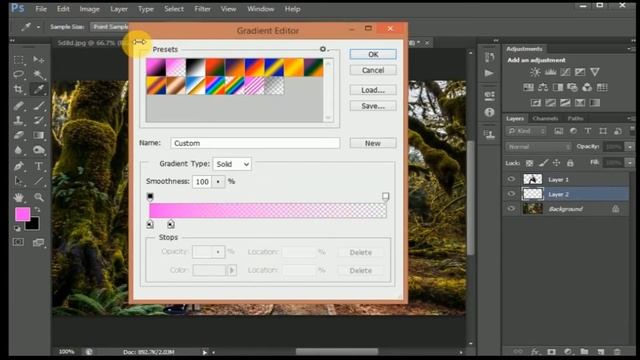Screen dimensions: 640x360
Task: Open layer Opacity dropdown arrow
Action: point(630,147)
